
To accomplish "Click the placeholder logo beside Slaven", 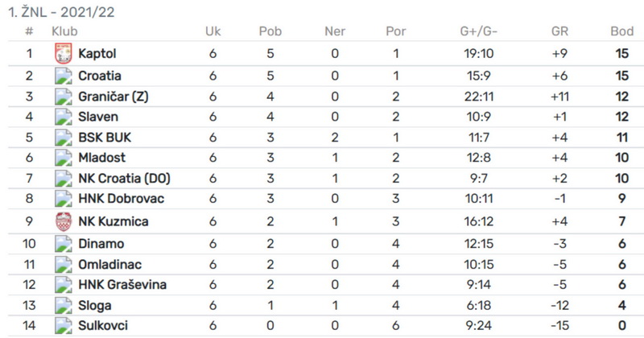I will (64, 117).
